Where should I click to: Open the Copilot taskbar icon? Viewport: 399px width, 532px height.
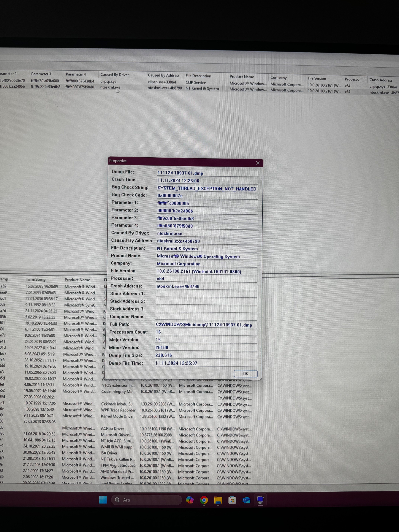coord(190,500)
